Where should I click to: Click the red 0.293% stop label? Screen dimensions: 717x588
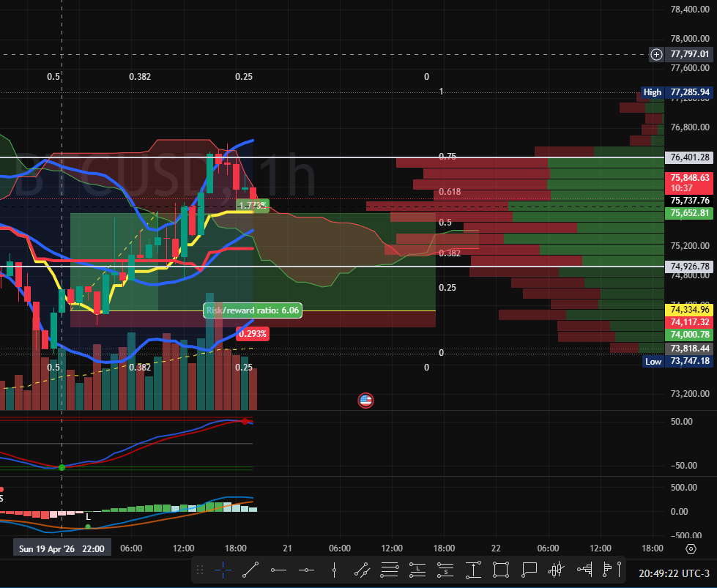point(253,334)
